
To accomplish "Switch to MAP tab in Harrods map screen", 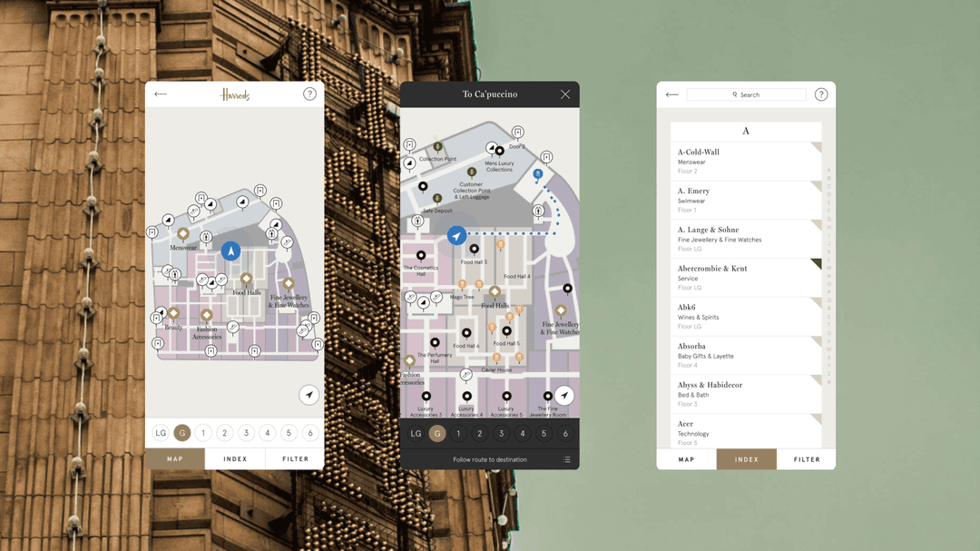I will pyautogui.click(x=175, y=458).
